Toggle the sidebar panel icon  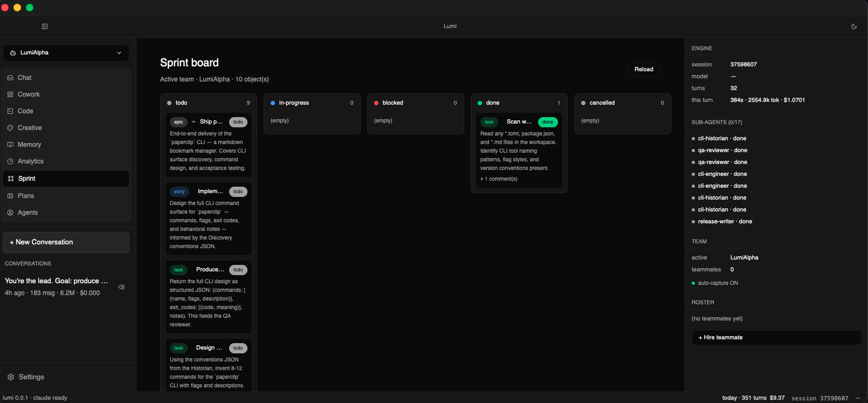45,26
